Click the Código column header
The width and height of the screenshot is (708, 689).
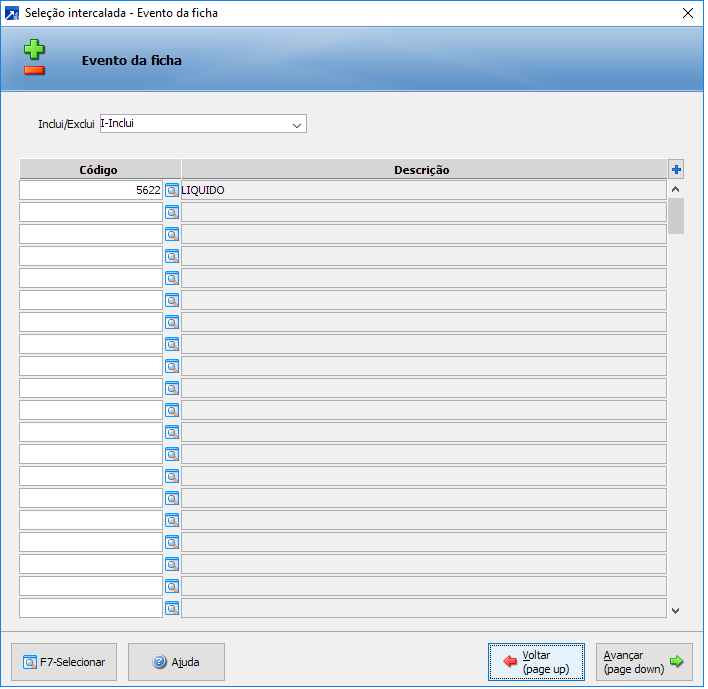coord(100,170)
